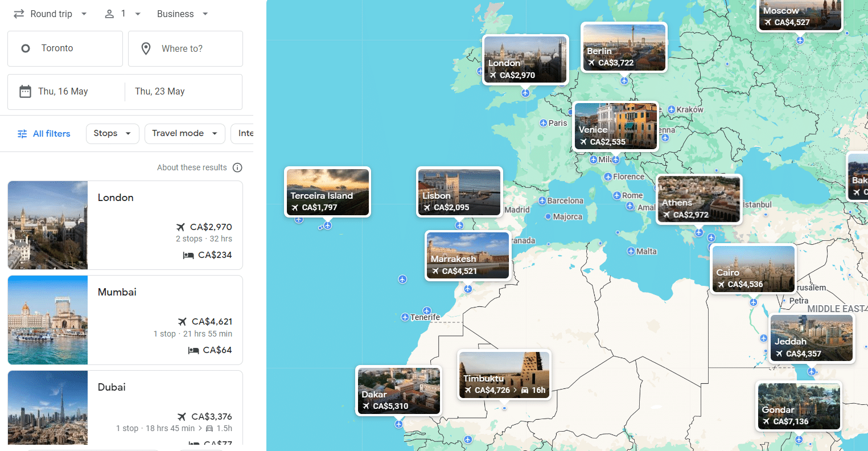Viewport: 868px width, 451px height.
Task: Click the Toronto origin field
Action: [x=65, y=48]
